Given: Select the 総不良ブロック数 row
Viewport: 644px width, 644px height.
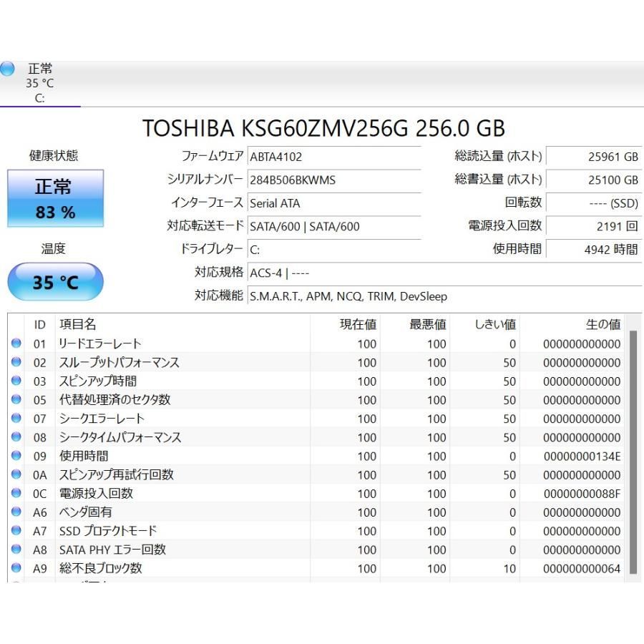Looking at the screenshot, I should pyautogui.click(x=316, y=568).
